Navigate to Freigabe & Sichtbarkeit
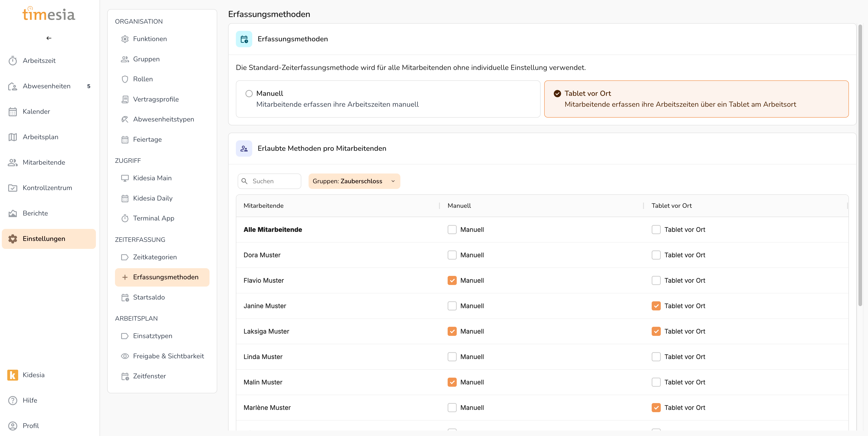The image size is (868, 436). pos(168,356)
